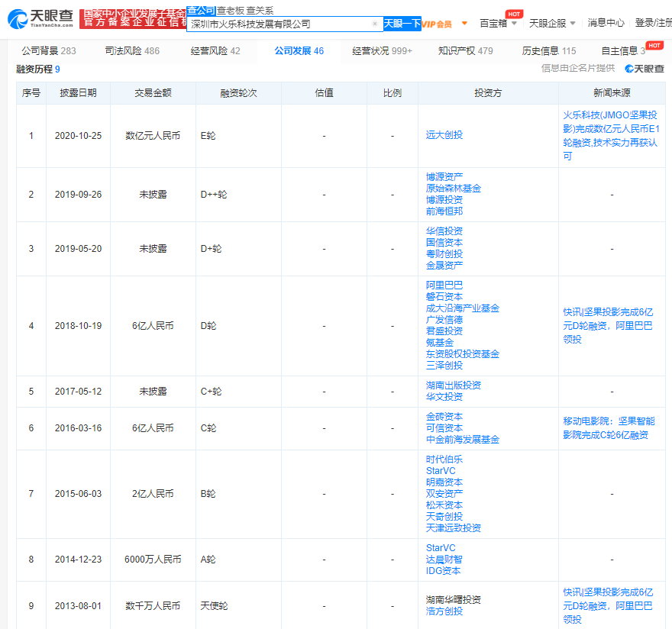Open investor 天津远致投资

454,528
